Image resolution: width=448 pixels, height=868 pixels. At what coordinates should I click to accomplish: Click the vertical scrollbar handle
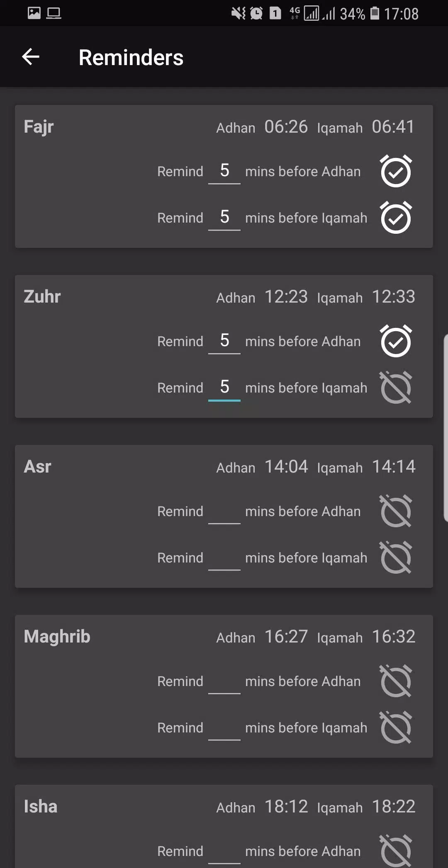pos(446,428)
